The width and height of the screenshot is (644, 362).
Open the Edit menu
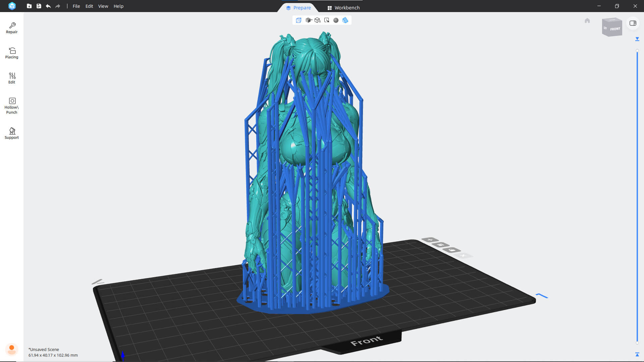(x=89, y=6)
